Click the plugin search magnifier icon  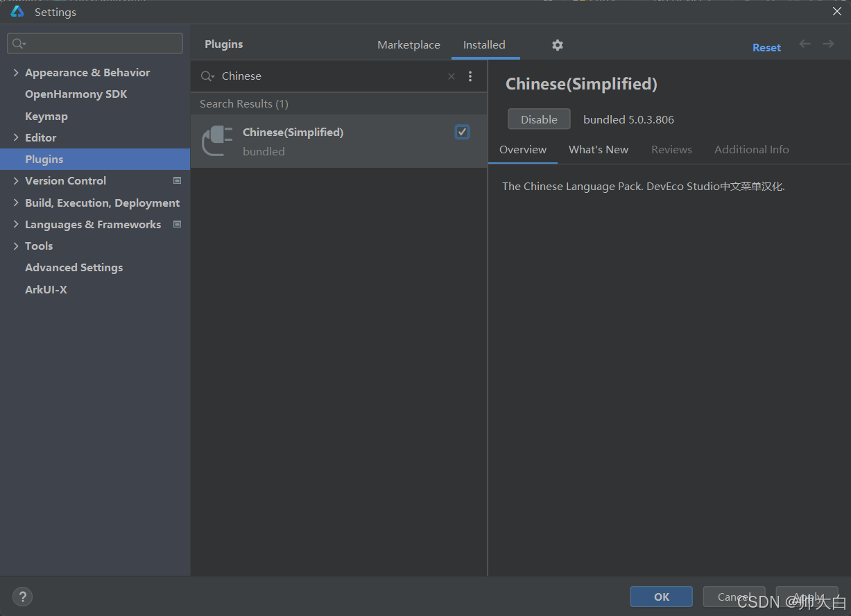[x=207, y=76]
